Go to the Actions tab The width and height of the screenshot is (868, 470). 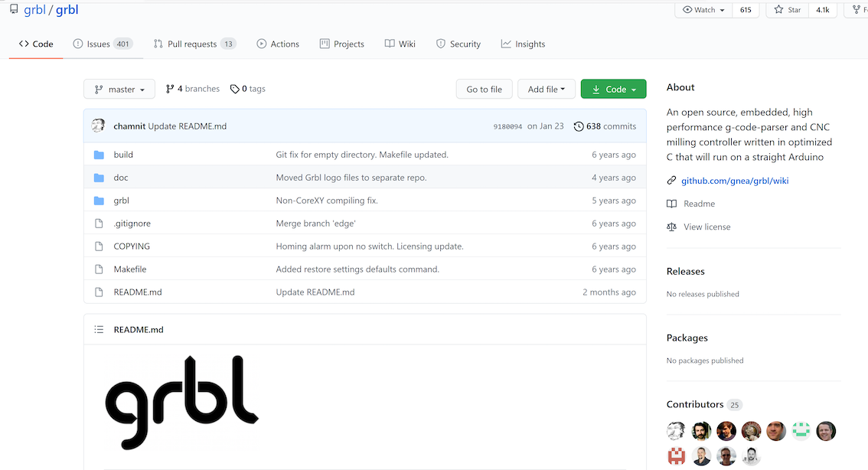click(x=278, y=44)
